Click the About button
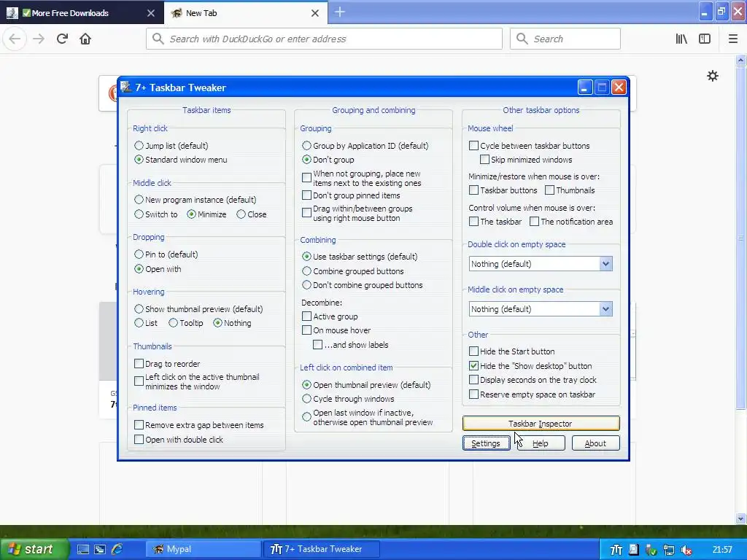The image size is (747, 560). [595, 443]
